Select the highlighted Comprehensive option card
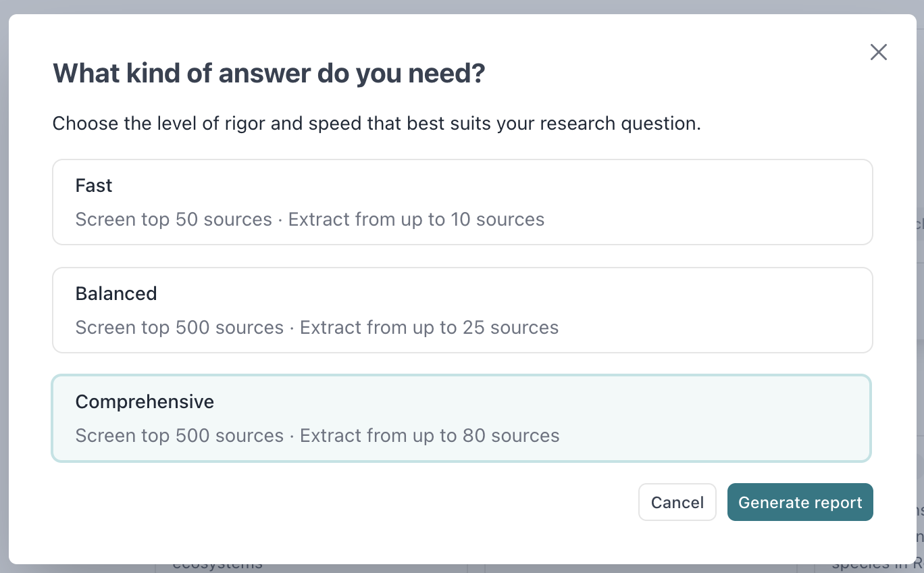Viewport: 924px width, 573px height. tap(462, 418)
